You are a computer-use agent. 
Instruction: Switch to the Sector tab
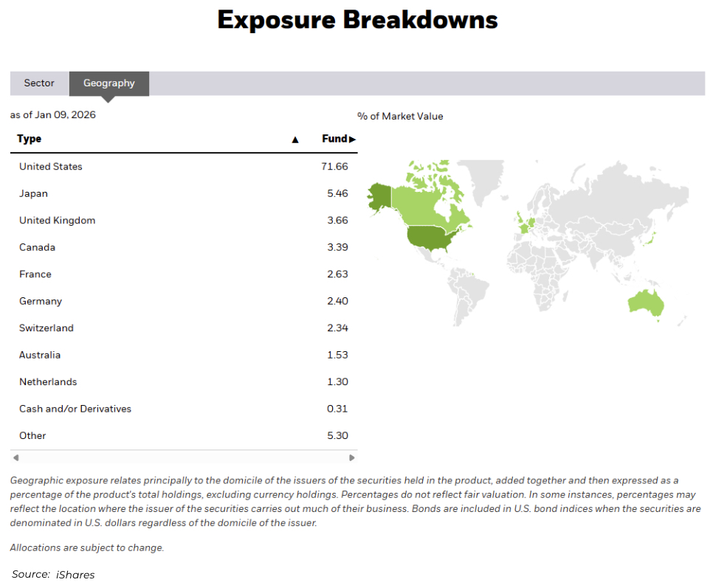tap(39, 83)
